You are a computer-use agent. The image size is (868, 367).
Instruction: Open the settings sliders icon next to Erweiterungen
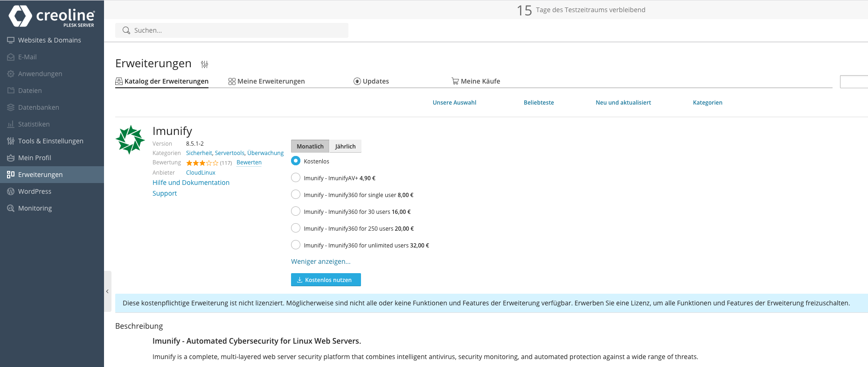[204, 64]
